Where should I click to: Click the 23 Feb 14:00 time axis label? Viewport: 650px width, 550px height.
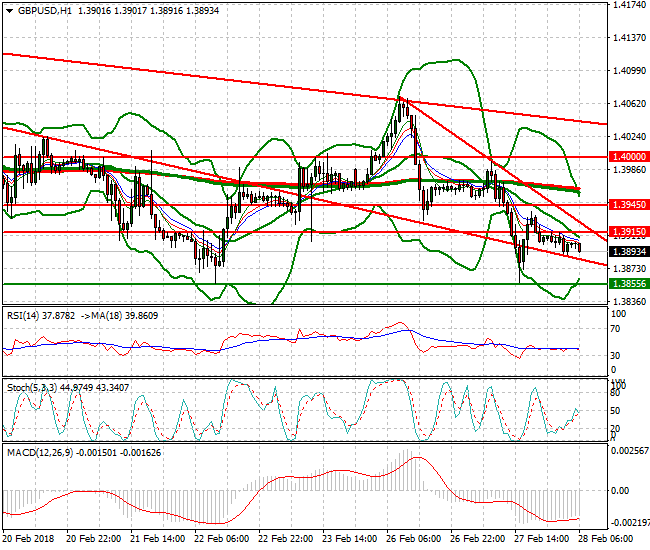pos(350,539)
